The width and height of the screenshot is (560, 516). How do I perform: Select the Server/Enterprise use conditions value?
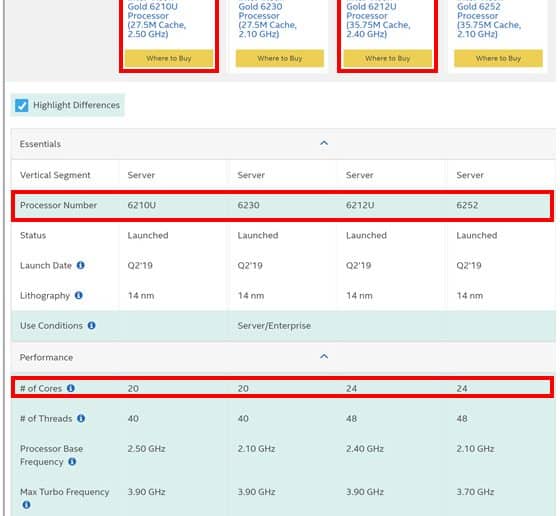(x=274, y=326)
